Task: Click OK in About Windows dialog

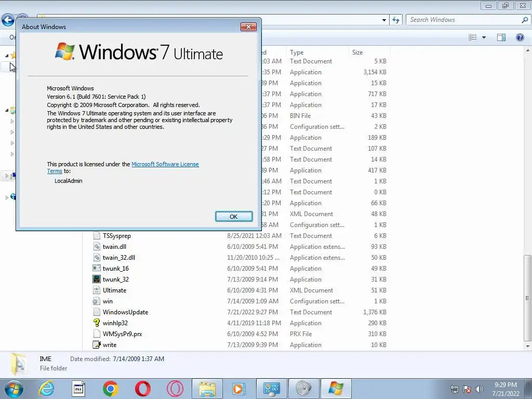Action: [234, 217]
